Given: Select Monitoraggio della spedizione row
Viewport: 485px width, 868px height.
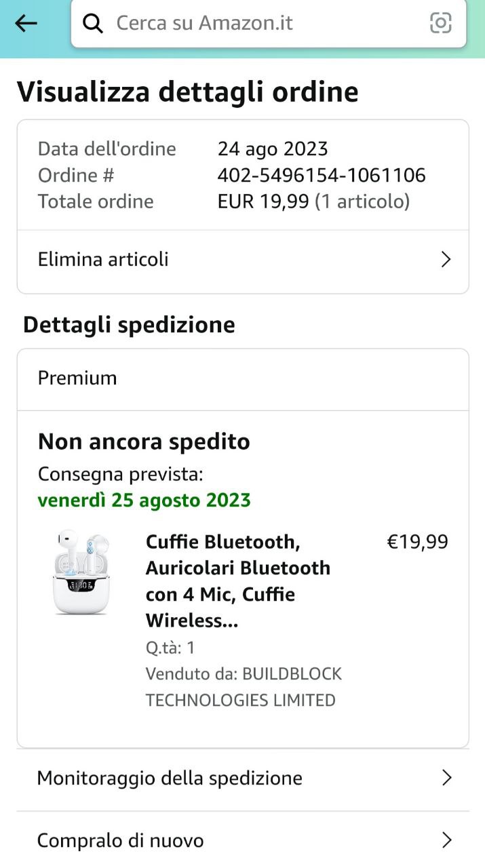Looking at the screenshot, I should pos(243,780).
